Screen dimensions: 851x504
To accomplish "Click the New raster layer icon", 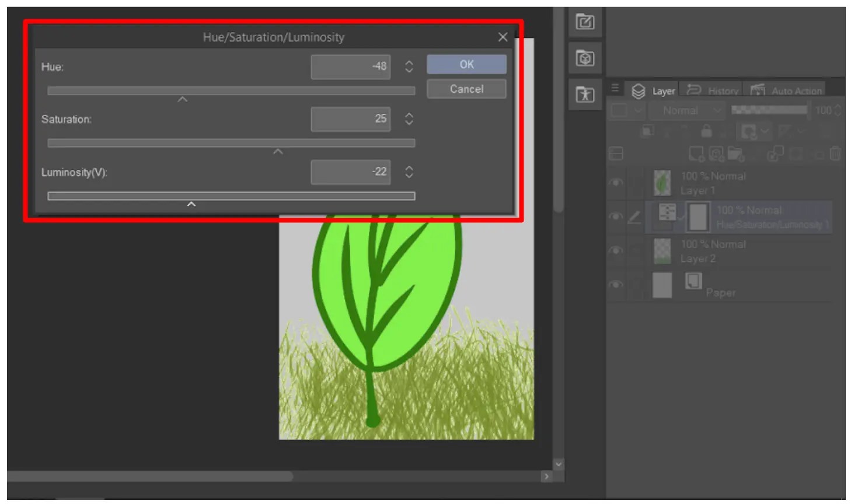I will click(x=696, y=153).
